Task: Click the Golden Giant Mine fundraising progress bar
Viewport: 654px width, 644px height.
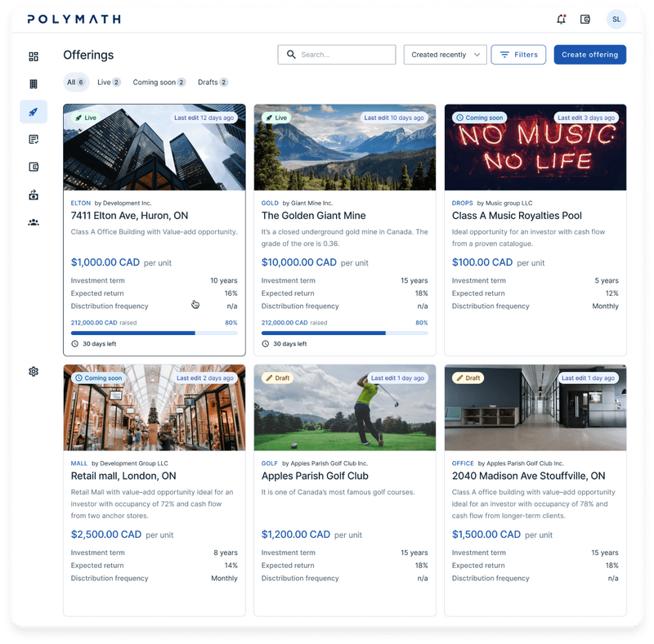Action: click(345, 333)
